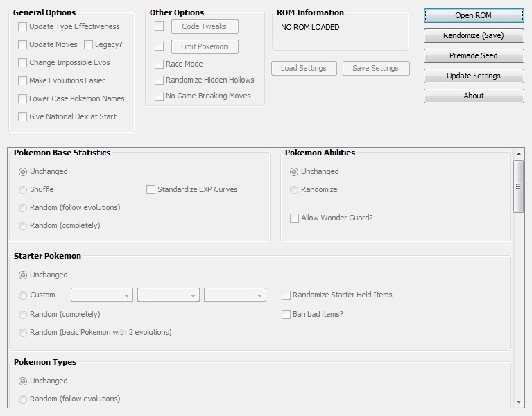
Task: Click the Update Settings button
Action: tap(474, 76)
